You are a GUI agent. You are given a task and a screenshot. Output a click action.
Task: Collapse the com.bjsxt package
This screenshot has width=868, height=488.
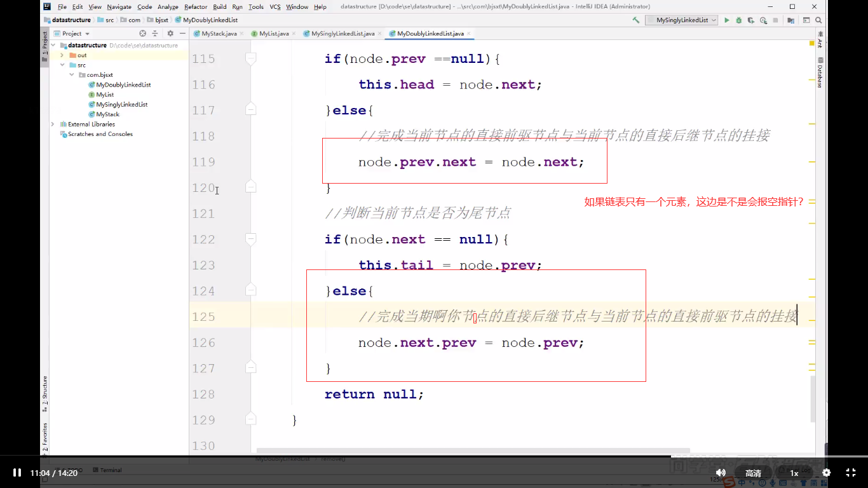click(x=72, y=75)
